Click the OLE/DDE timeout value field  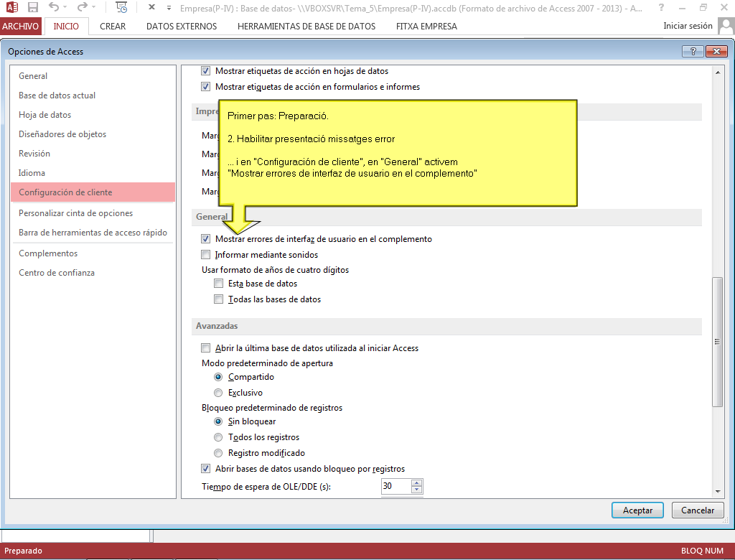[x=396, y=486]
